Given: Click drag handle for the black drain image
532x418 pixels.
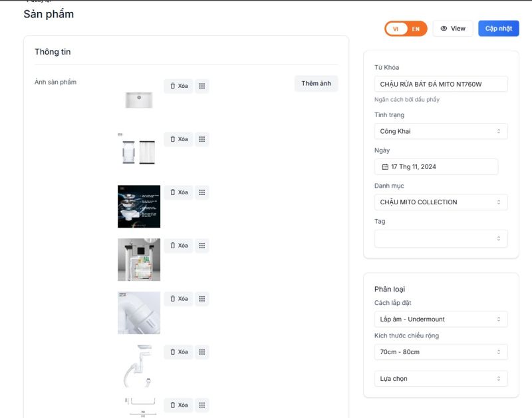Looking at the screenshot, I should (202, 192).
